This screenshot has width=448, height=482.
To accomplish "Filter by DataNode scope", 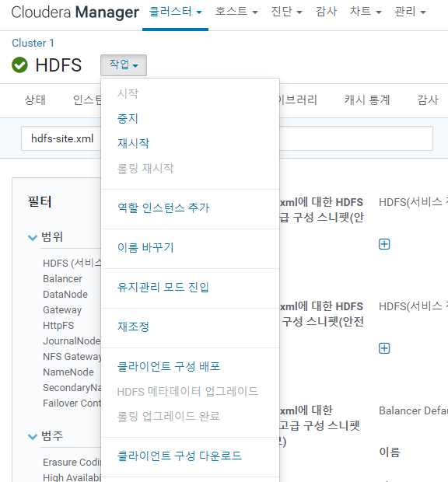I will point(65,295).
